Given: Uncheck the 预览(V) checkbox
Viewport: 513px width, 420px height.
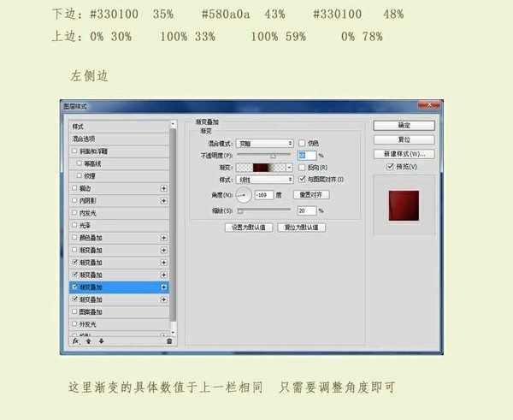Looking at the screenshot, I should (390, 167).
